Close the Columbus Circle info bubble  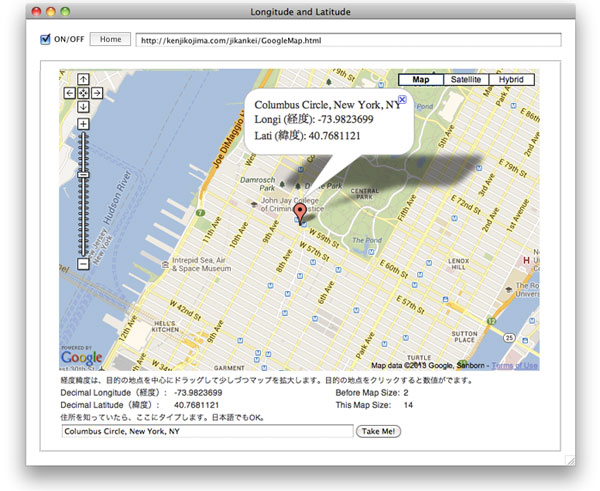pyautogui.click(x=402, y=100)
